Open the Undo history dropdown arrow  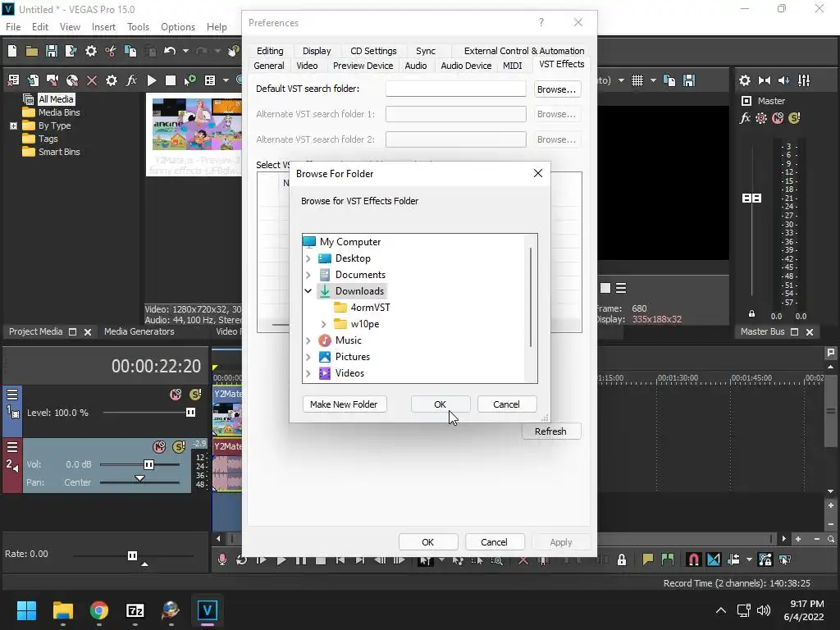[x=185, y=51]
